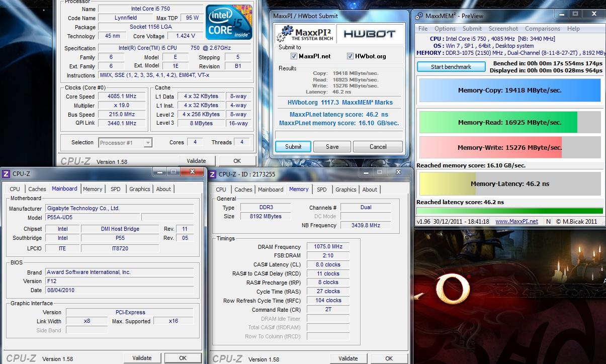Click the BIOS version F12 field
The height and width of the screenshot is (364, 606).
[119, 281]
